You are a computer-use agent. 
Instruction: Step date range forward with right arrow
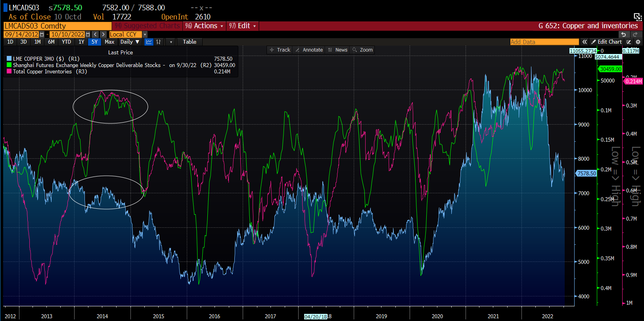pos(103,35)
